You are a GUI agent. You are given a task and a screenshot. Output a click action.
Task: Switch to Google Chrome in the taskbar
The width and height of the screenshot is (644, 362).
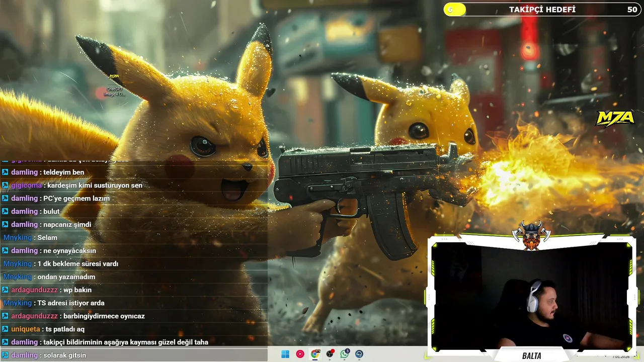[315, 354]
